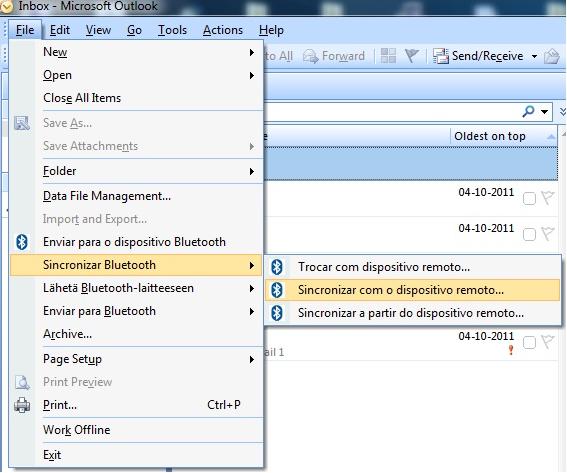Screen dimensions: 567x473
Task: Flag the last 04-10-2011 message
Action: (x=547, y=342)
